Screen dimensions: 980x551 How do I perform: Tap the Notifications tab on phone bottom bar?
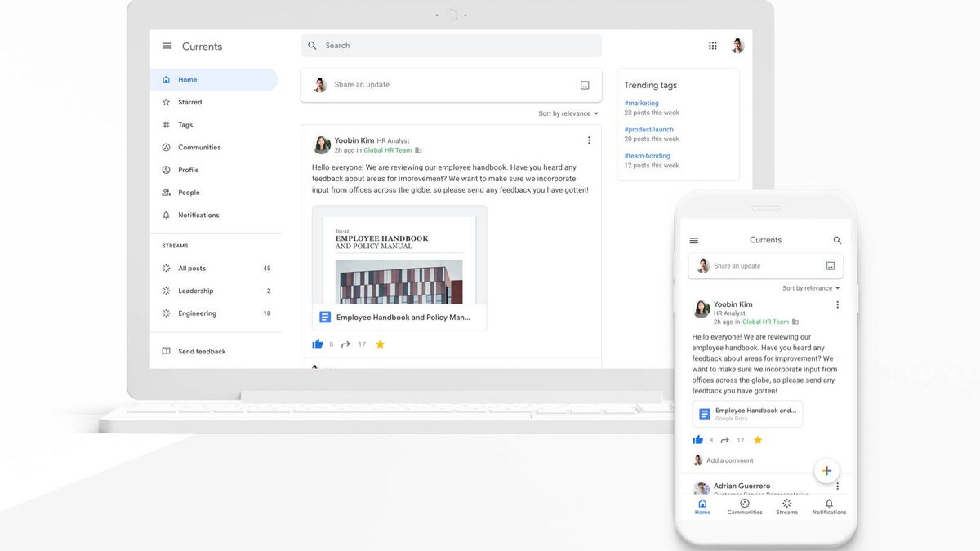point(829,507)
